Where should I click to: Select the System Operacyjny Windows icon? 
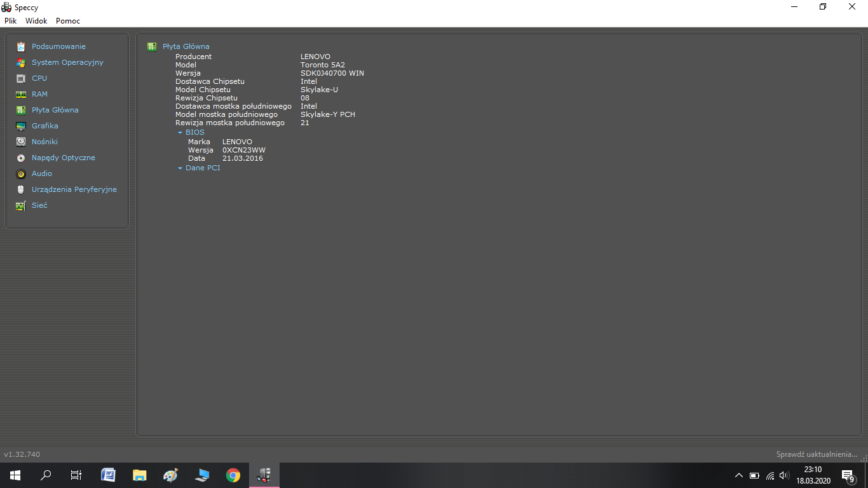[x=21, y=62]
